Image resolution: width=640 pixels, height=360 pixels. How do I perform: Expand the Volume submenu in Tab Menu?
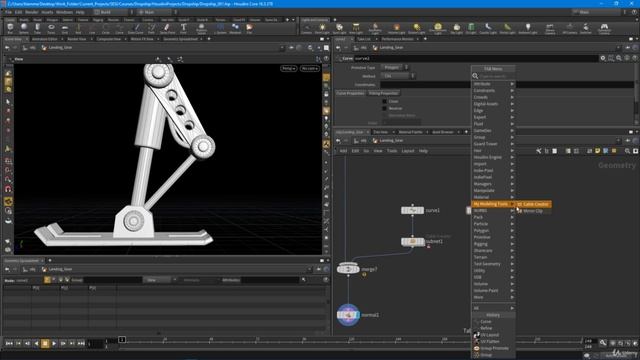[493, 284]
